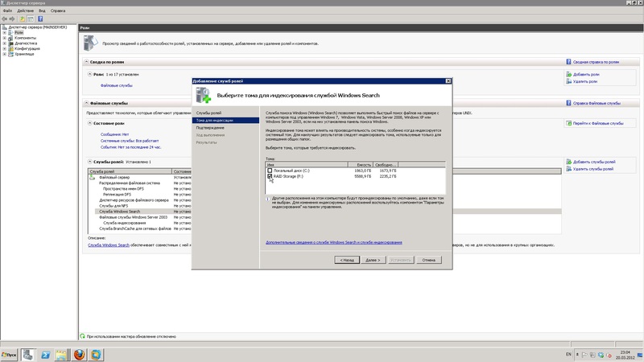
Task: Click the icon next to Добавить роли
Action: click(x=569, y=74)
